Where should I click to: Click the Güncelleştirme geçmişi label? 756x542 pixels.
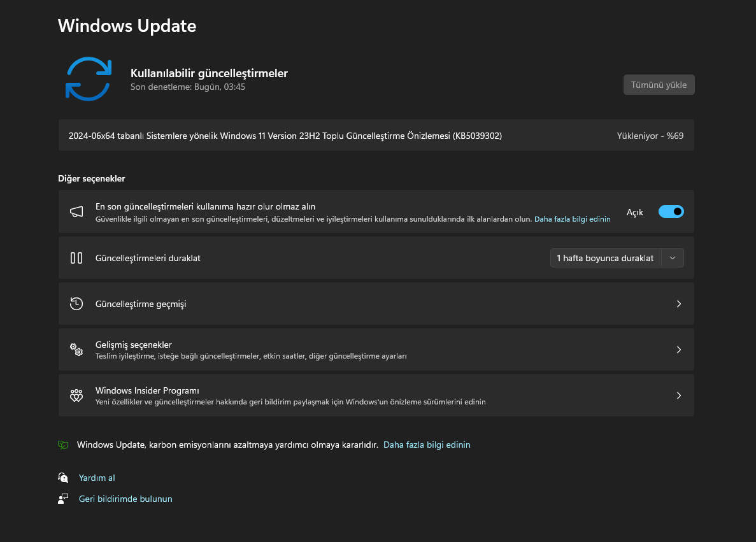pyautogui.click(x=141, y=304)
